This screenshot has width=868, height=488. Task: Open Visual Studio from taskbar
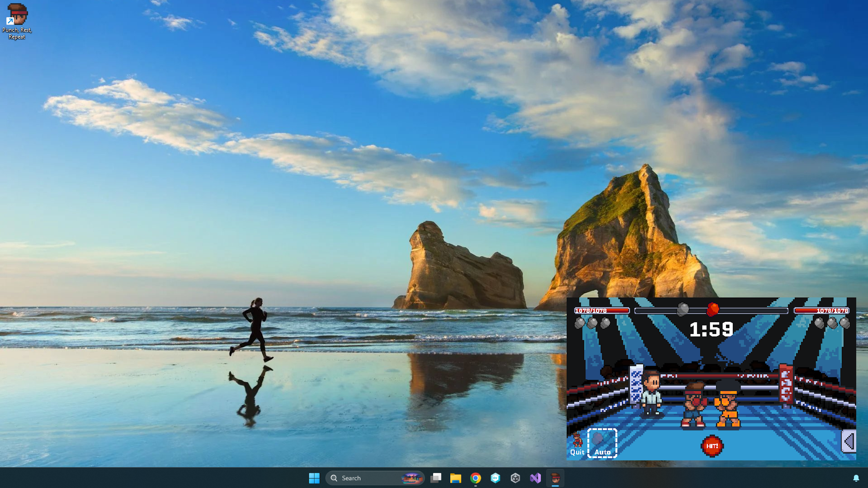tap(535, 478)
